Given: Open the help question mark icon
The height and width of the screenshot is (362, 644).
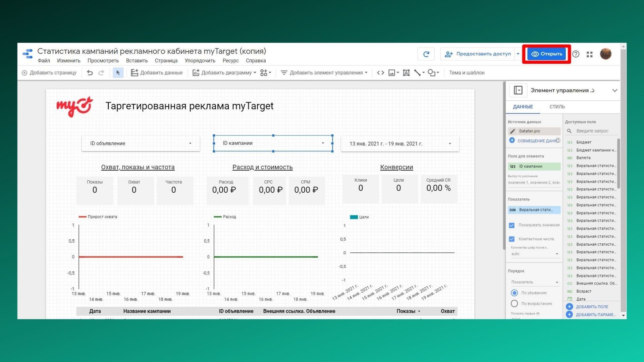Looking at the screenshot, I should pyautogui.click(x=576, y=54).
